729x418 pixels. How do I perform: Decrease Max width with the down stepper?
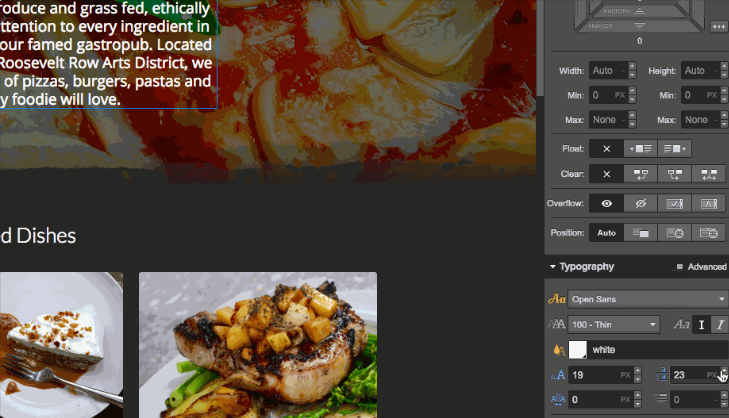coord(632,124)
